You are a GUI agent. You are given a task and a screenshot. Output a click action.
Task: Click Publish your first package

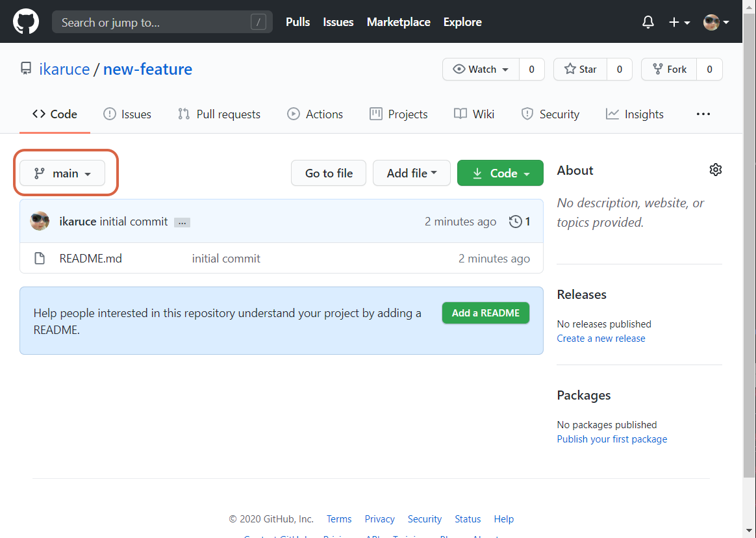[612, 439]
